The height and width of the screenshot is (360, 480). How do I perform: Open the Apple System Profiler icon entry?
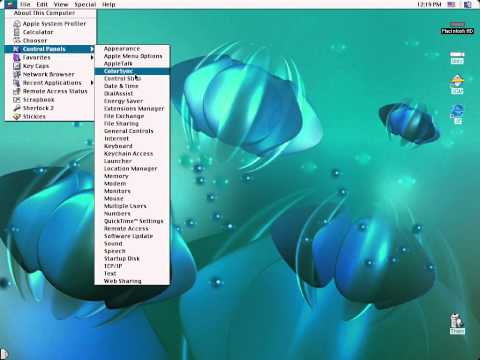(50, 24)
